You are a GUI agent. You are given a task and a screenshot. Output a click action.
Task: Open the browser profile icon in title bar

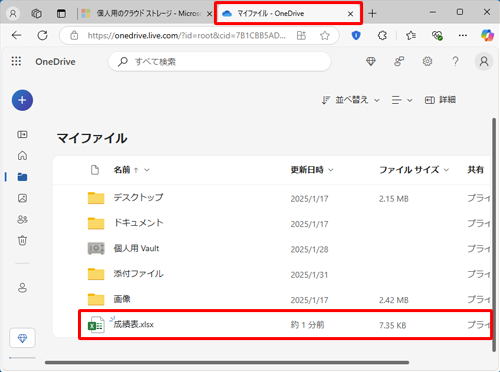(x=13, y=14)
